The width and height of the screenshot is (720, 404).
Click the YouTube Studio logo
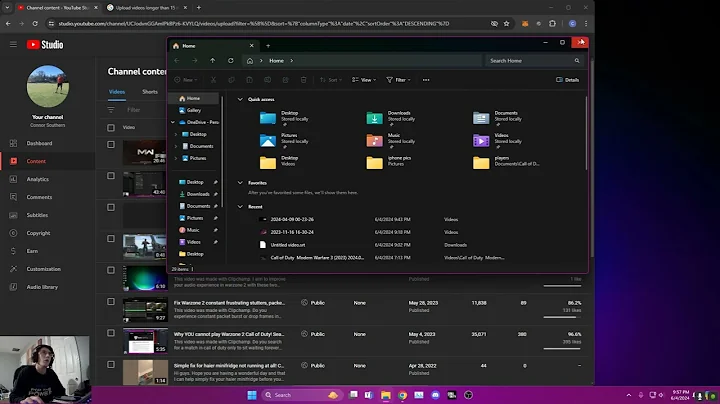45,45
